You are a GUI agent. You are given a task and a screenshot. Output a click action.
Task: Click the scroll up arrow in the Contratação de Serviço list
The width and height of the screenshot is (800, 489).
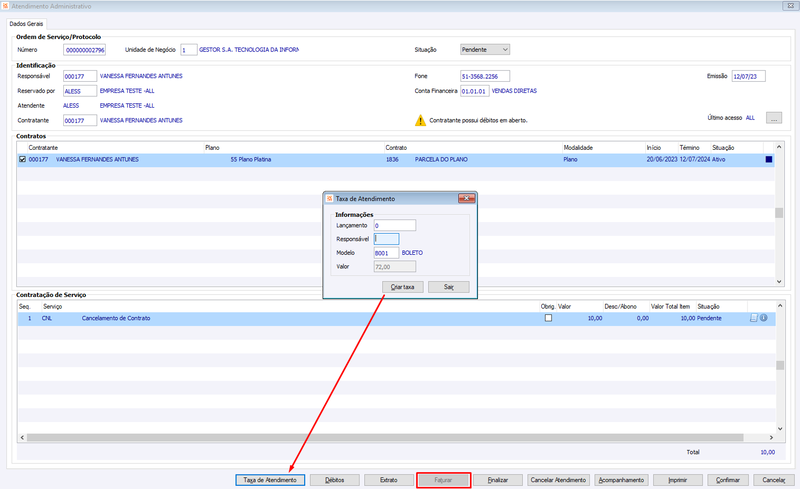point(780,305)
